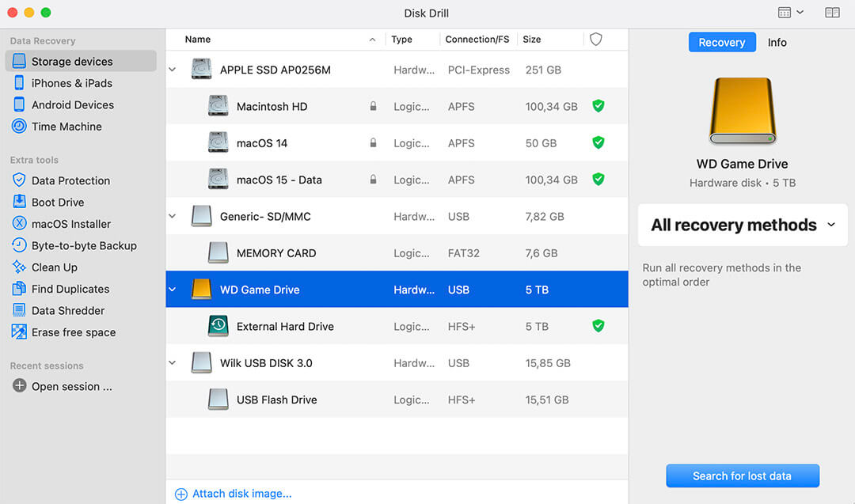Click the orange WD Game Drive list icon
855x504 pixels.
point(201,290)
